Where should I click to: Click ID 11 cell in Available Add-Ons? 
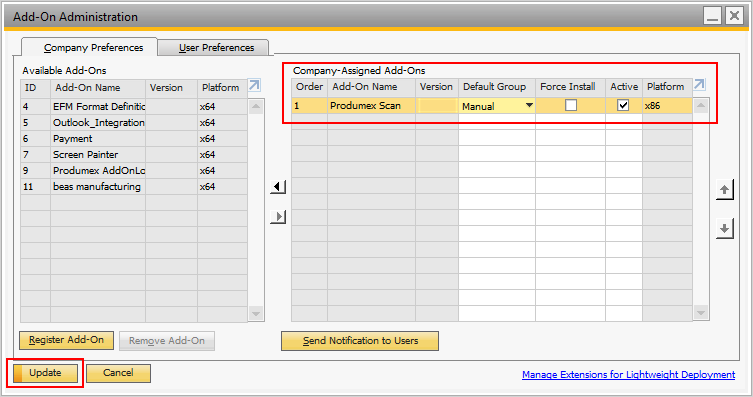tap(36, 186)
